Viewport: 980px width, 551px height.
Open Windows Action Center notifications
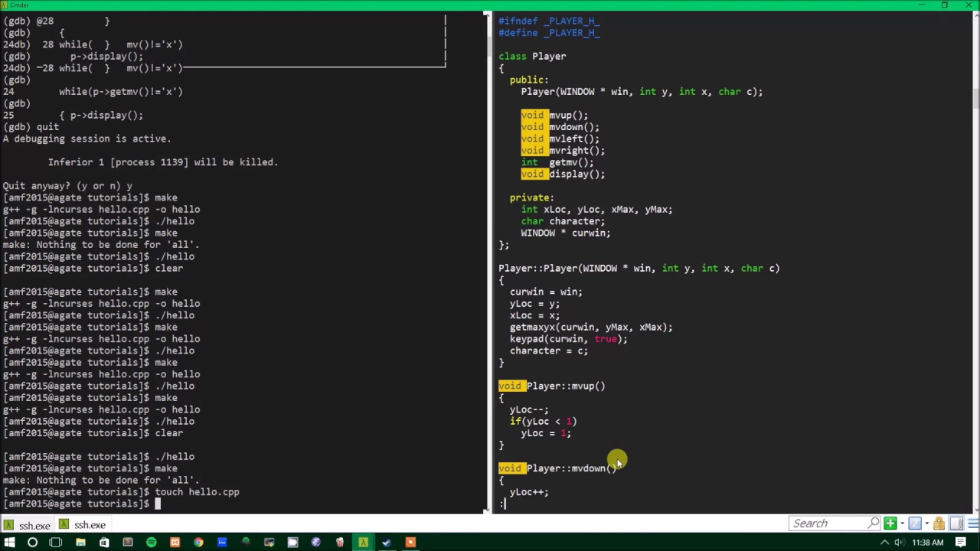coord(961,543)
